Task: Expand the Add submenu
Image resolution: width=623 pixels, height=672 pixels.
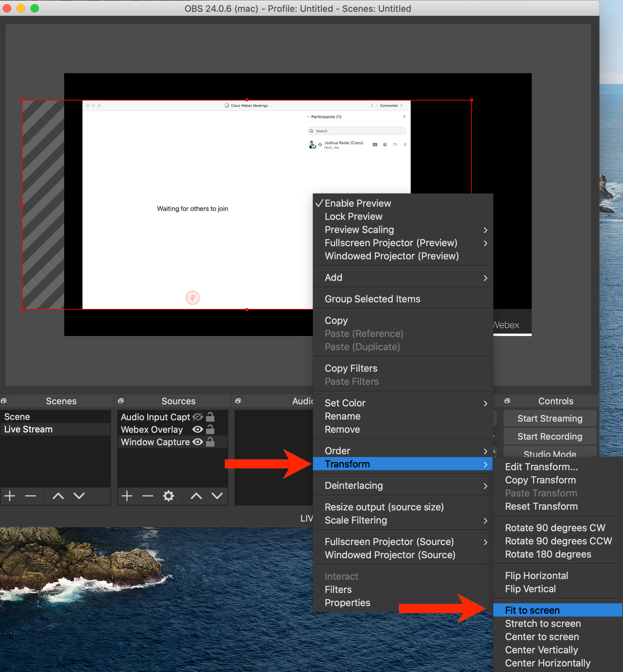Action: pos(402,277)
